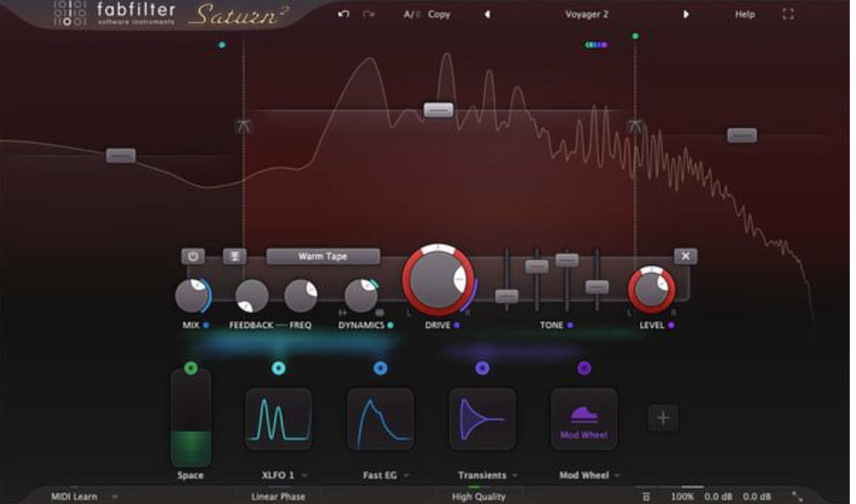Click the DYNAMICS knob
Screen dimensions: 856x504
coord(361,296)
